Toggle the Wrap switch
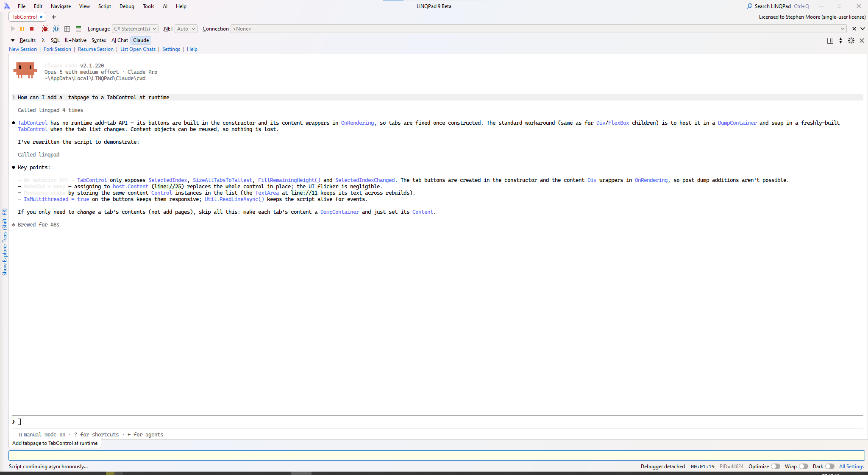Viewport: 868px width, 475px height. 803,467
